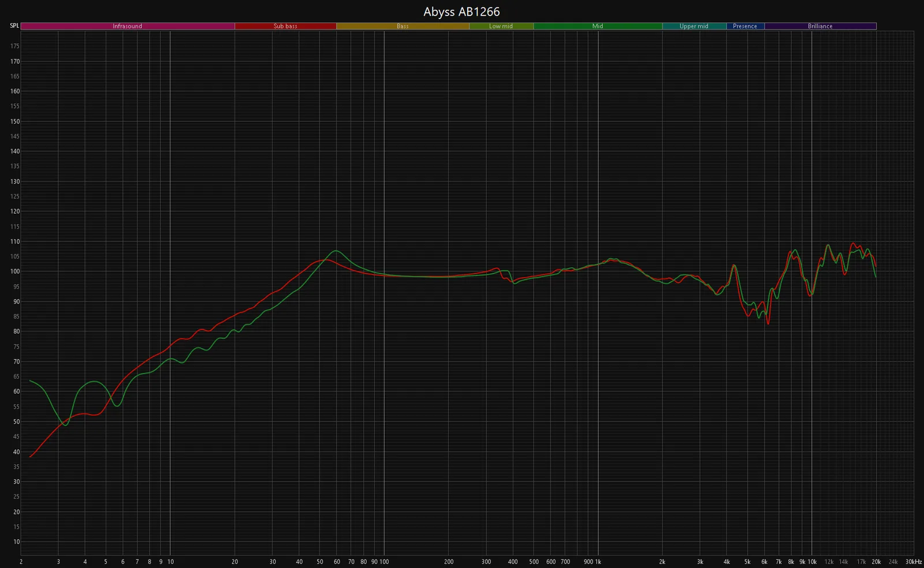Select the Brilliance band label
Viewport: 924px width, 568px height.
(x=820, y=26)
